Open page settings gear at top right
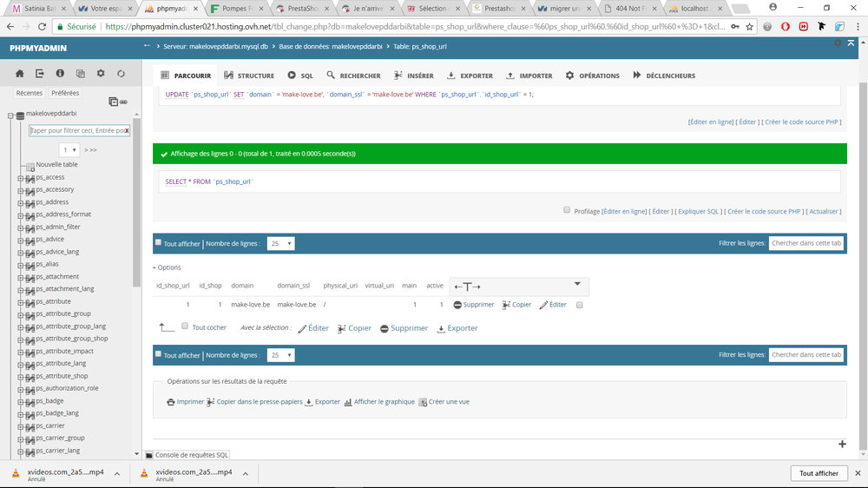 tap(838, 43)
